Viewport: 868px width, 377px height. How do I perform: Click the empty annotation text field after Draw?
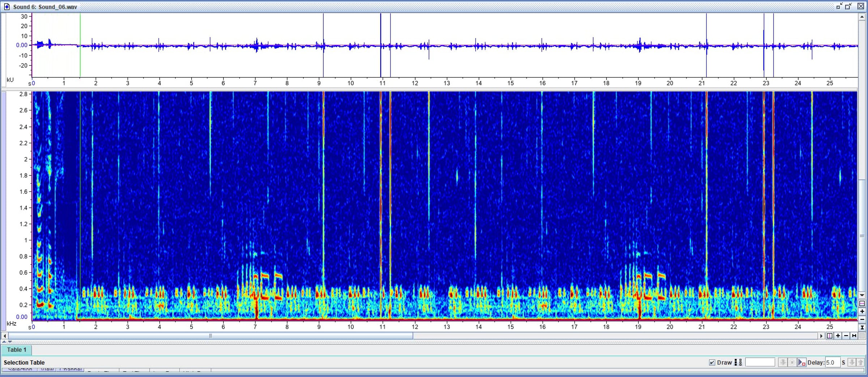[x=760, y=363]
